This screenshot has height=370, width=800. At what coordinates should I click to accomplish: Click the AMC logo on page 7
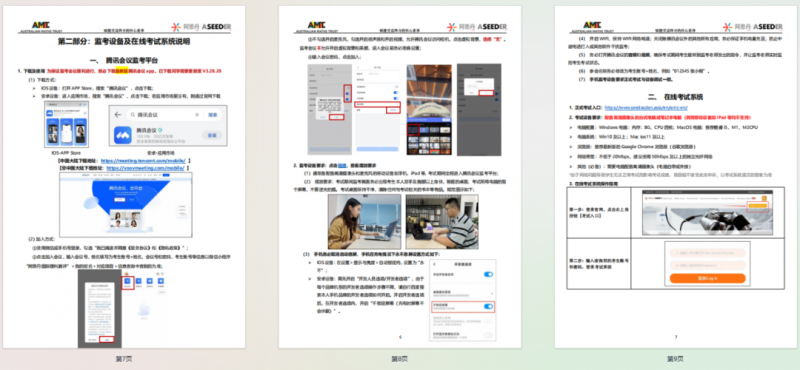40,26
